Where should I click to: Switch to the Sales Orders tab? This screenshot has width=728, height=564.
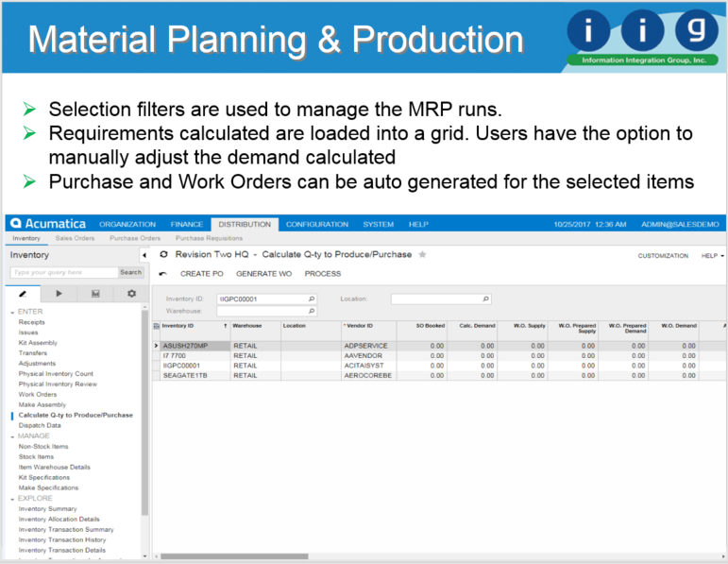pyautogui.click(x=75, y=238)
